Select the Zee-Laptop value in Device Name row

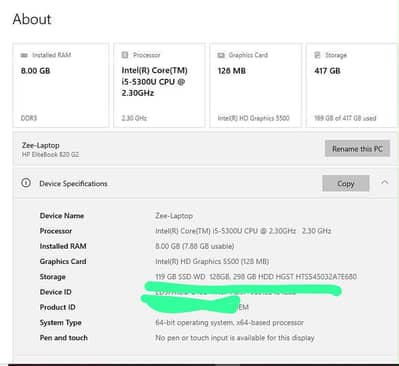click(x=174, y=216)
